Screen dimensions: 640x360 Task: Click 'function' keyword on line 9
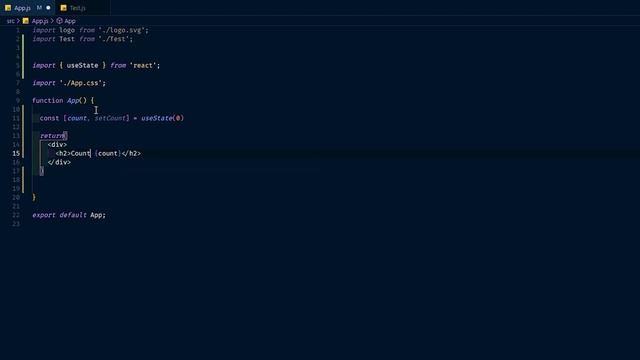coord(48,100)
